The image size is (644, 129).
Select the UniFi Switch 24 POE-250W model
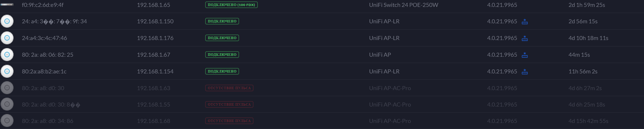(403, 5)
